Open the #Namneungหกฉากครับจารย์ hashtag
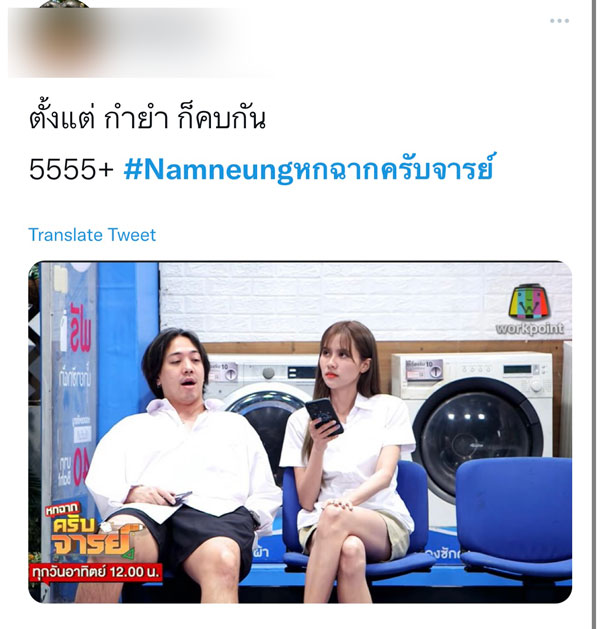Screen dimensions: 600x629 [x=309, y=169]
